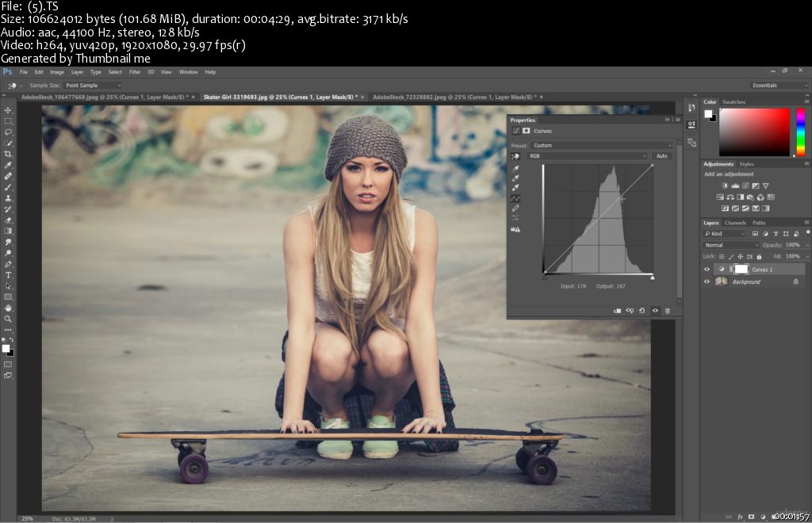The height and width of the screenshot is (523, 812).
Task: Open the Fill 100% dropdown arrow
Action: click(806, 257)
